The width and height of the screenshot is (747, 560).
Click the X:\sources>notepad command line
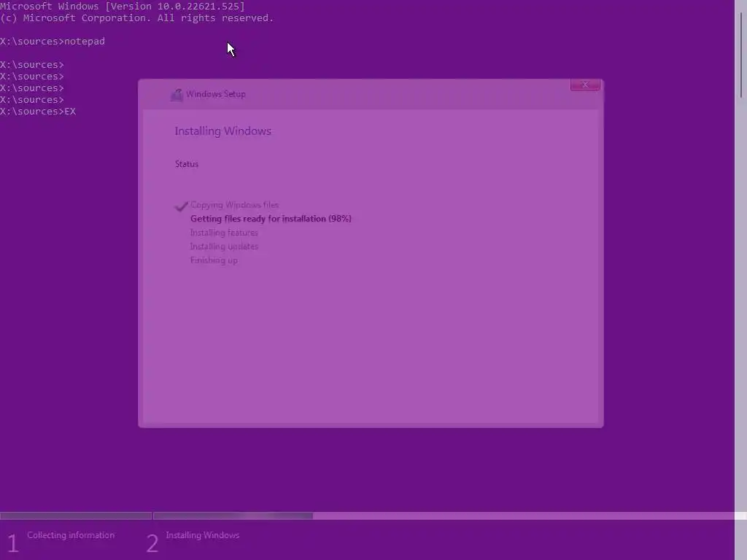point(53,42)
